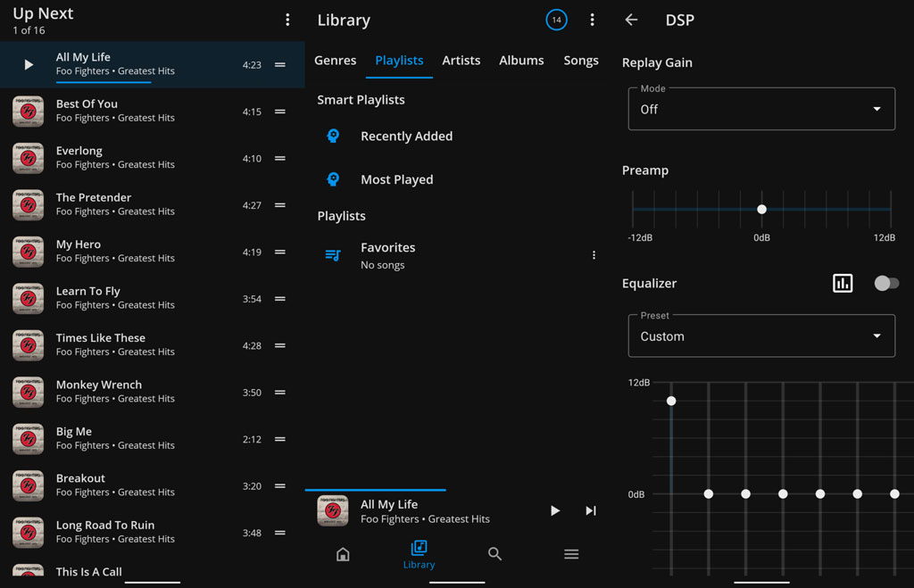Open the Equalizer Preset dropdown
The image size is (914, 588).
click(761, 336)
